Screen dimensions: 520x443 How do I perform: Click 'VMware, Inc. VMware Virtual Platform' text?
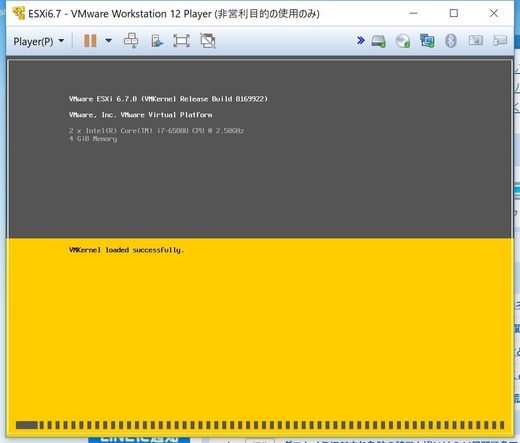140,115
